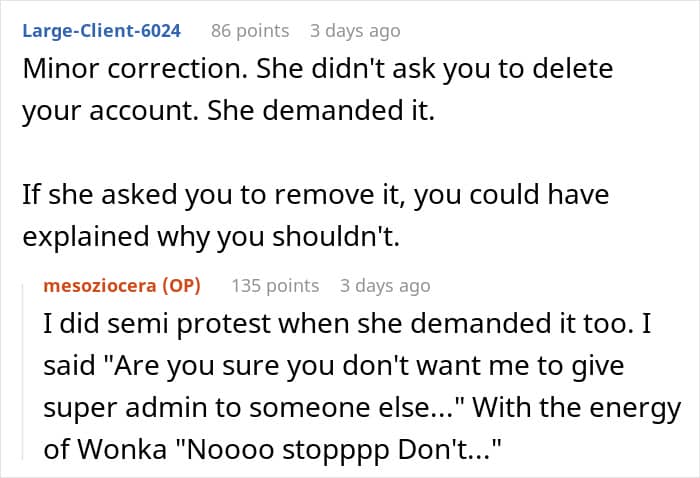The image size is (700, 478).
Task: Click the top comment's '3 days ago' timestamp
Action: tap(356, 31)
